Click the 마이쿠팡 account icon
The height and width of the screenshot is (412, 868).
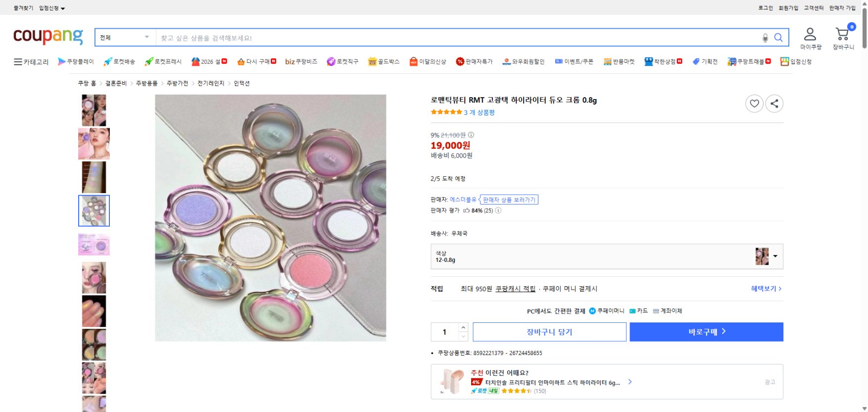(x=810, y=35)
